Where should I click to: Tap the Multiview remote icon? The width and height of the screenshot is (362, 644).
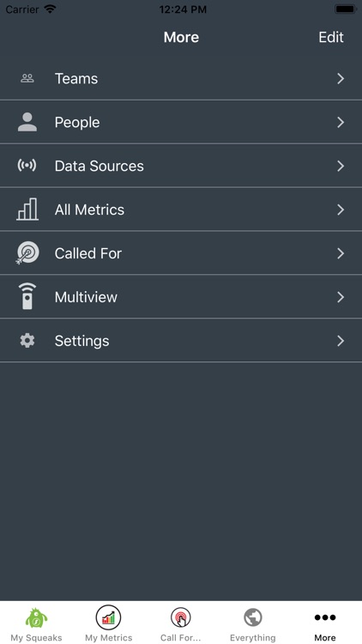[x=27, y=296]
